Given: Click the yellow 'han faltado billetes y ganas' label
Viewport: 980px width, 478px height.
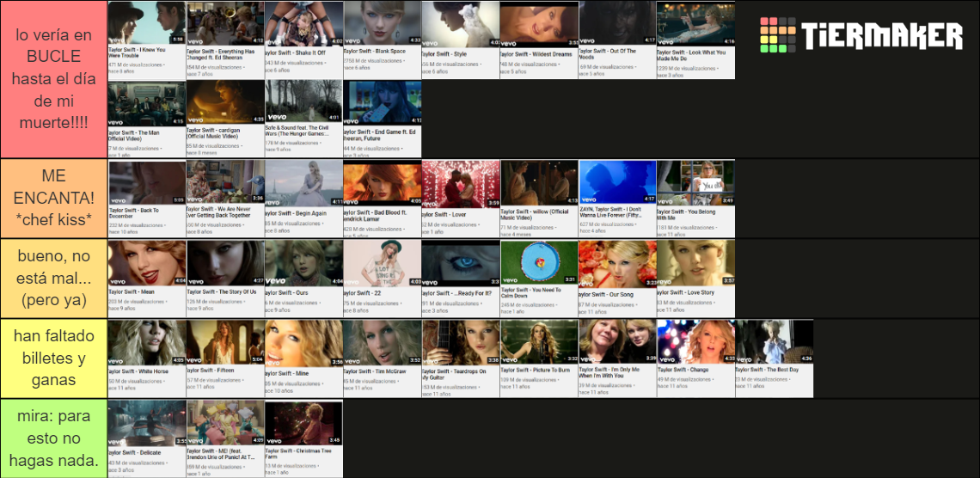Looking at the screenshot, I should pos(54,358).
